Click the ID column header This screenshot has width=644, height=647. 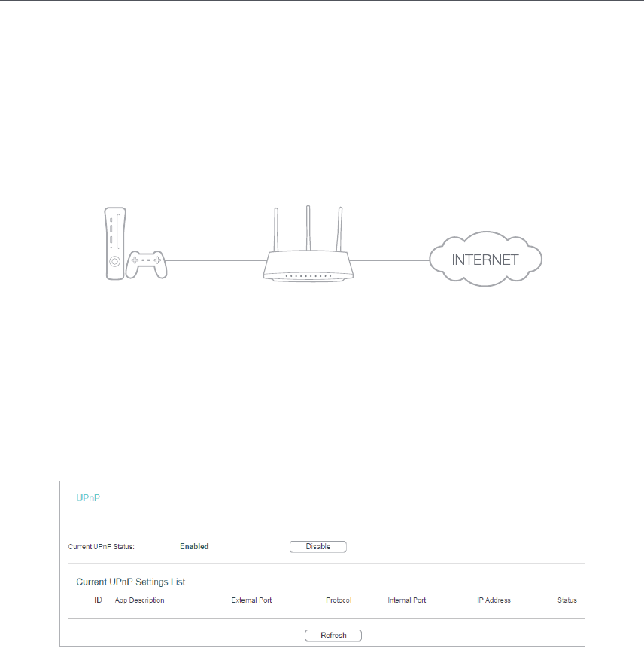tap(98, 600)
